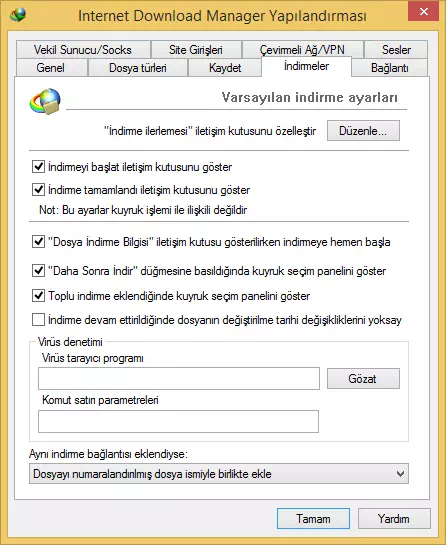
Task: Click the download settings globe box icon
Action: (45, 101)
